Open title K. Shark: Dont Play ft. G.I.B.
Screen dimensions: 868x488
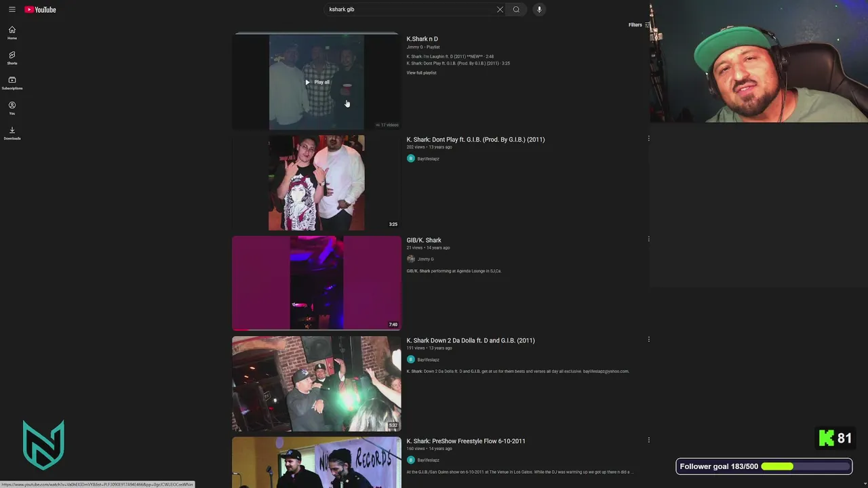[475, 140]
